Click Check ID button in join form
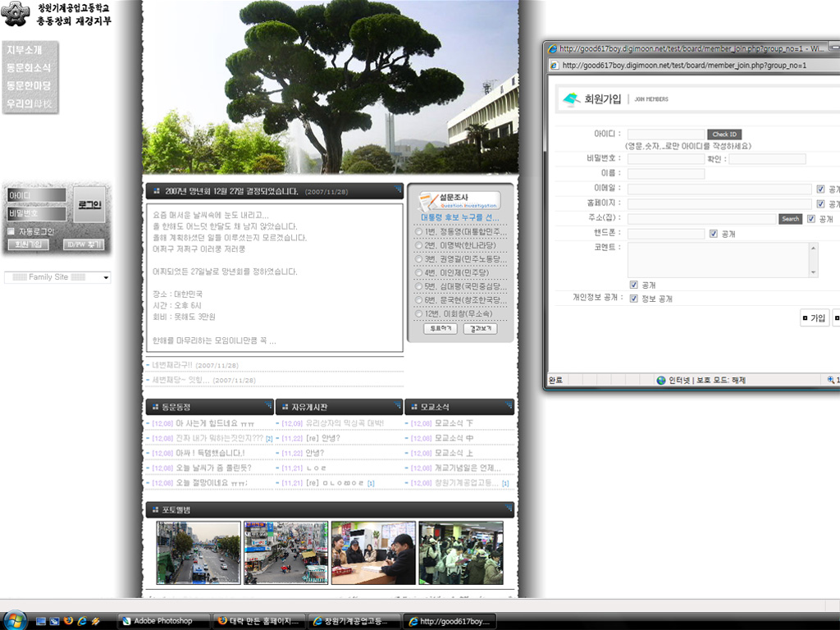840x630 pixels. coord(724,134)
